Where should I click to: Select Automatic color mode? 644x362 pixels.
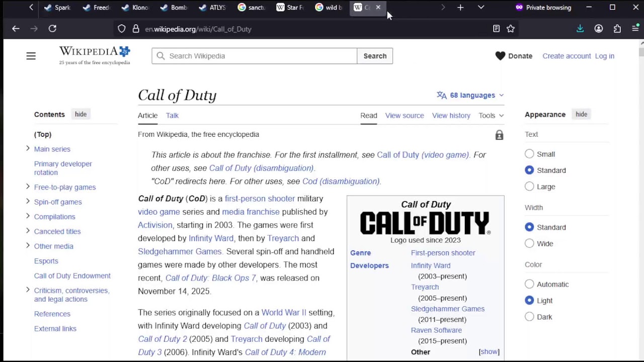click(x=529, y=284)
